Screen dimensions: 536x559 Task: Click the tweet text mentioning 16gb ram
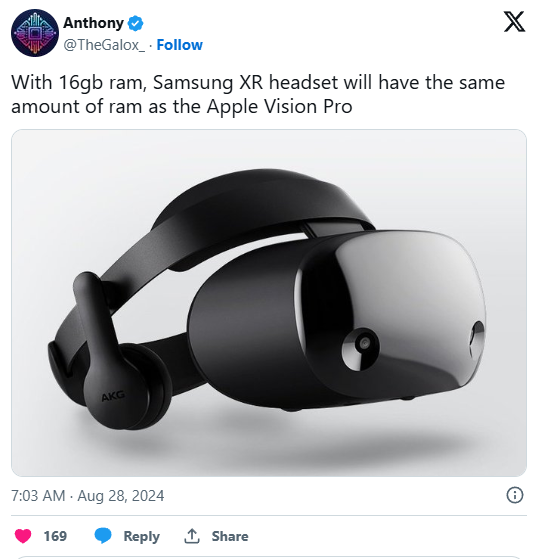coord(258,82)
